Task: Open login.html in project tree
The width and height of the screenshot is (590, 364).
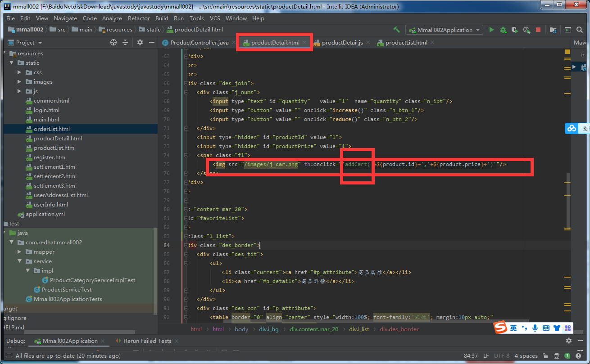Action: click(46, 110)
